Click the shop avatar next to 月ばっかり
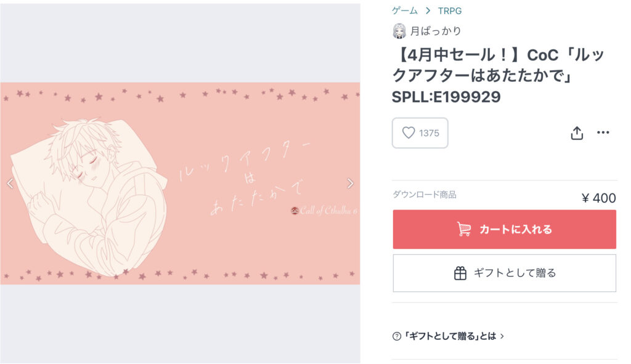Image resolution: width=631 pixels, height=364 pixels. tap(399, 31)
